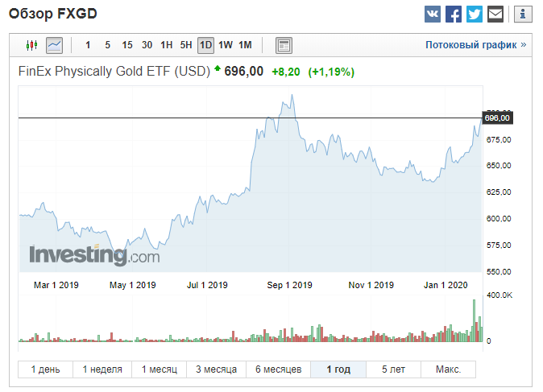Share on VK social network
Screen dimensions: 543x392
pyautogui.click(x=433, y=14)
